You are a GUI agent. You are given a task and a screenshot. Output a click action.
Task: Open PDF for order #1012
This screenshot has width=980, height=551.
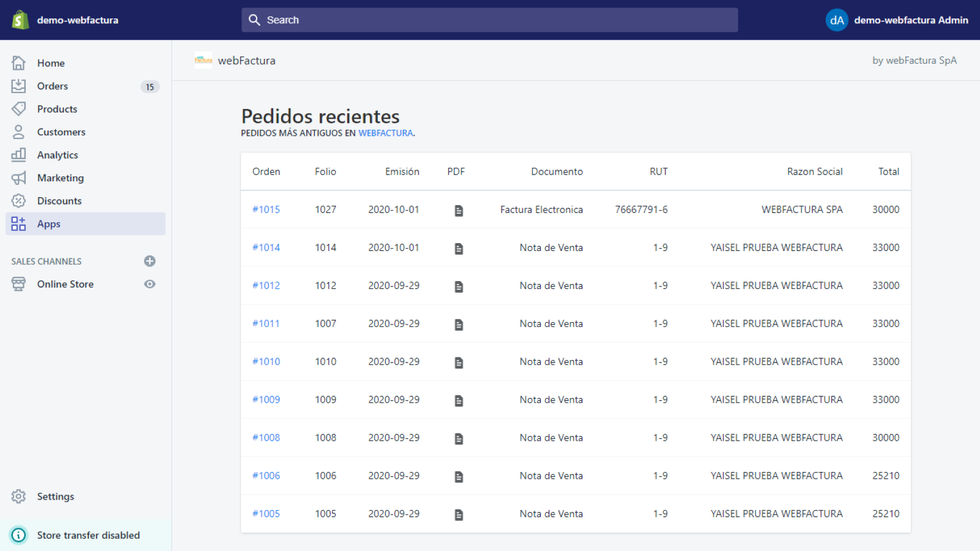tap(459, 287)
